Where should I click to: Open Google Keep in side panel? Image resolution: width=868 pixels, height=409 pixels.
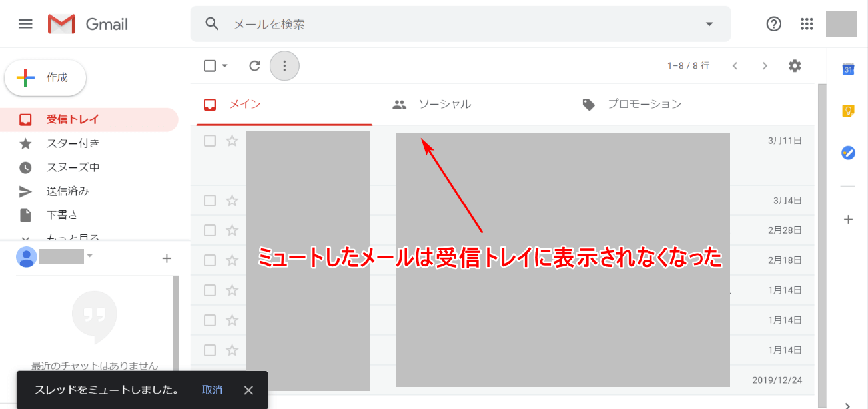pos(848,111)
